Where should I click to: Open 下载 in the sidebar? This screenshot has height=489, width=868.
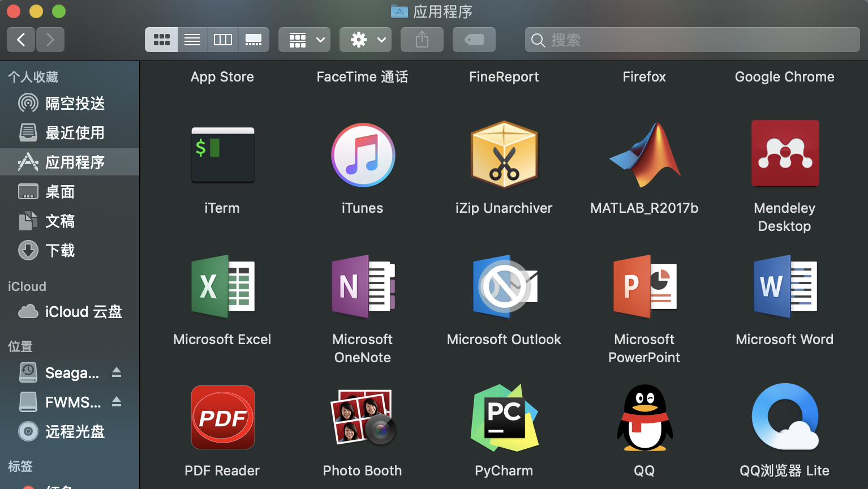pos(70,251)
